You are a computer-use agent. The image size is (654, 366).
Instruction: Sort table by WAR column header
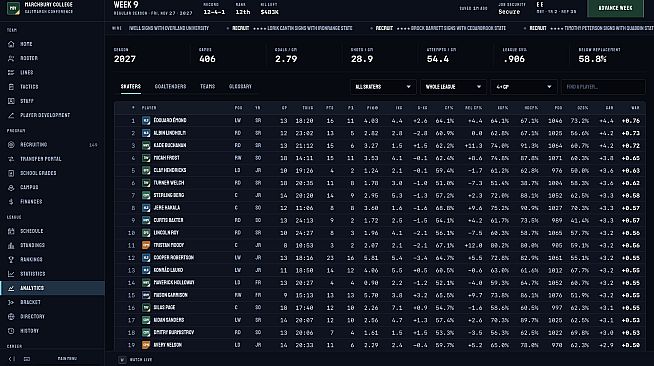coord(635,108)
